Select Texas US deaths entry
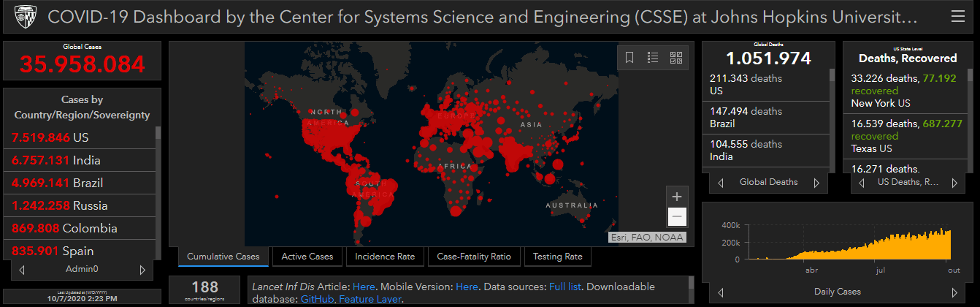Screen dimensions: 980x307 tap(904, 136)
